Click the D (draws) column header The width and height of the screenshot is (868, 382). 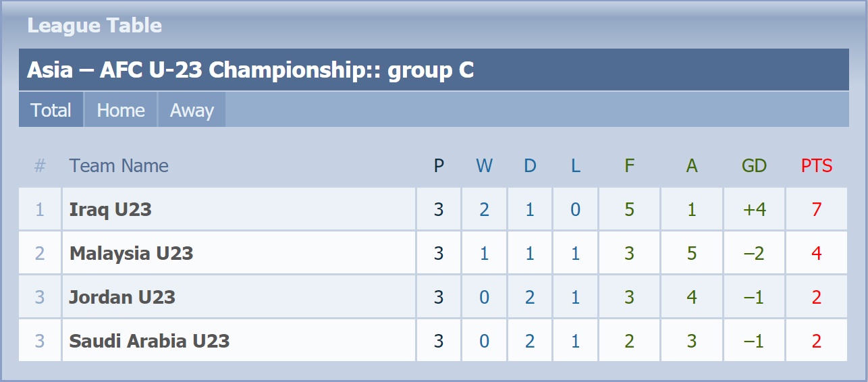click(x=530, y=165)
